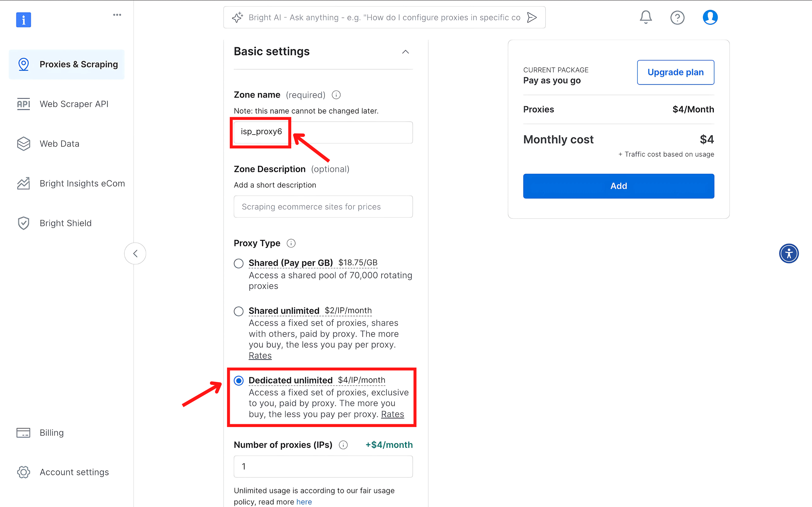Open the fair usage policy here link
Image resolution: width=812 pixels, height=507 pixels.
pyautogui.click(x=304, y=502)
